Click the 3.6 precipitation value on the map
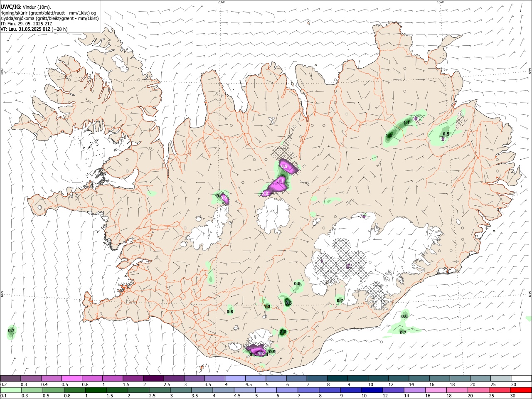 [288, 303]
